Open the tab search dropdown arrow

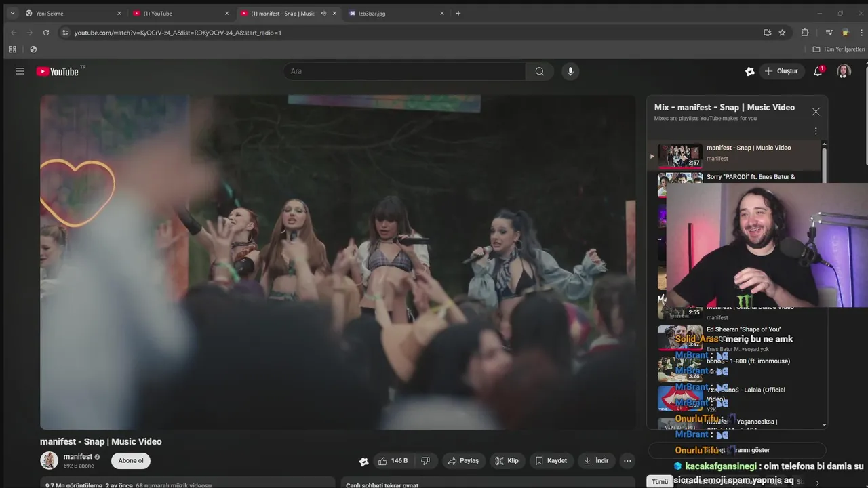coord(12,13)
